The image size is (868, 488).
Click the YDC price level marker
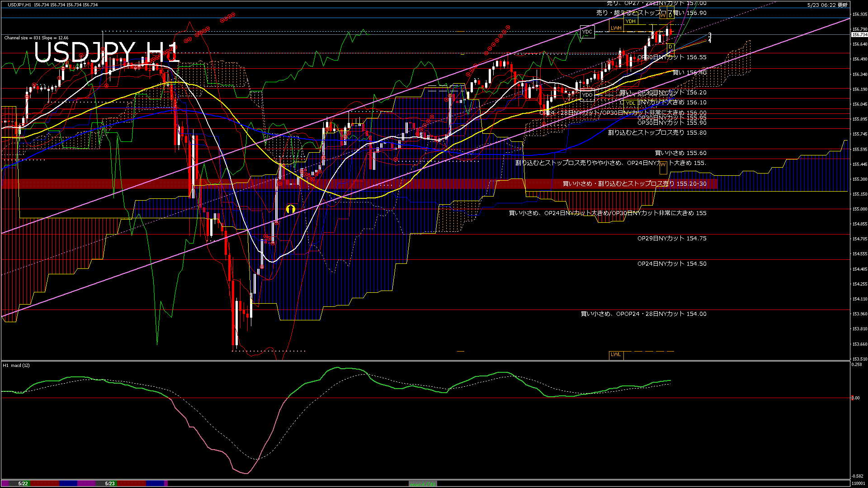pyautogui.click(x=587, y=32)
